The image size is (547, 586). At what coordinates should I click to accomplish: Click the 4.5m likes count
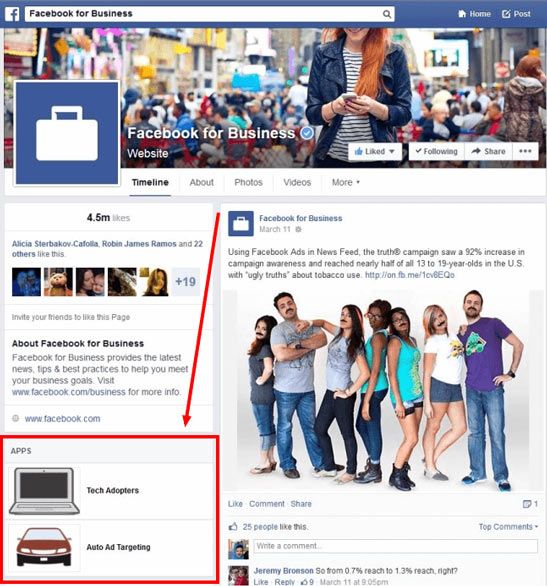click(108, 218)
